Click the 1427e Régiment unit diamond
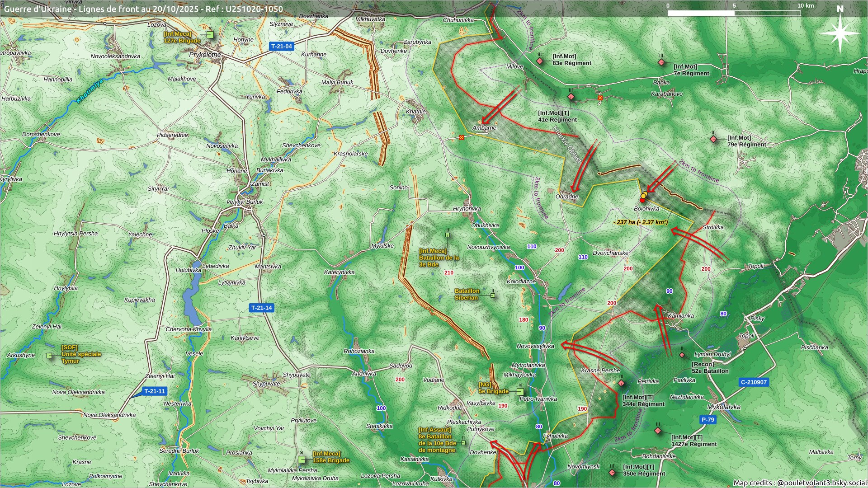 [x=658, y=431]
